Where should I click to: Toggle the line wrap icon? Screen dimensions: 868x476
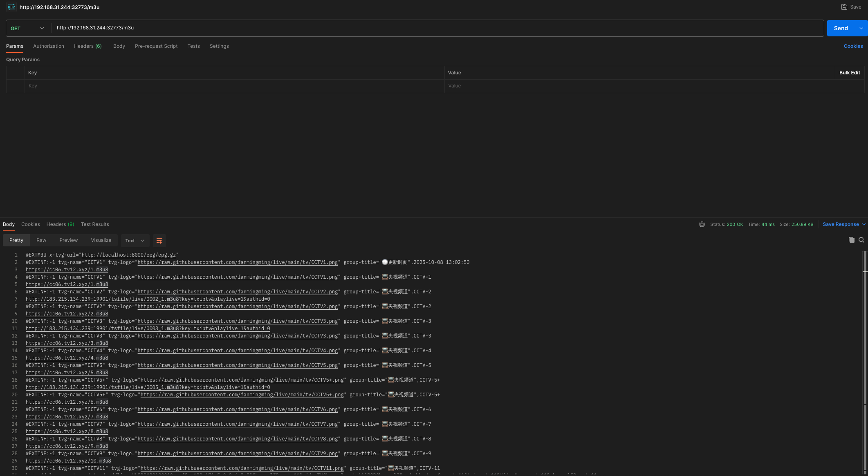pos(159,241)
